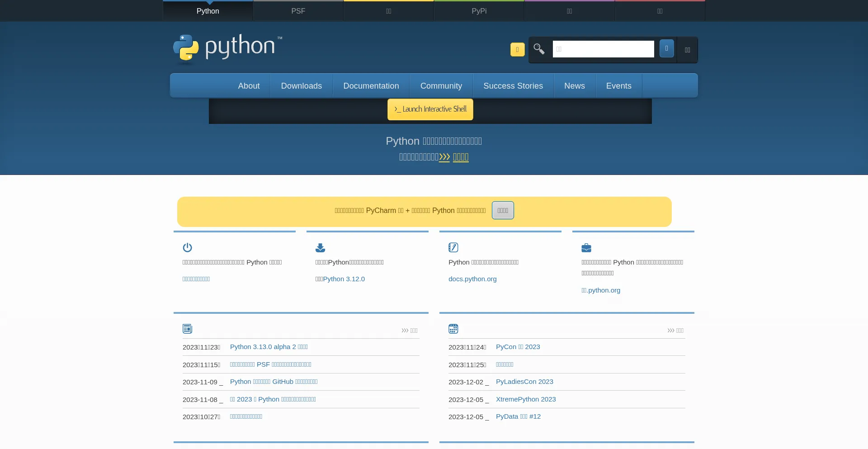Image resolution: width=868 pixels, height=449 pixels.
Task: Open the Events menu
Action: (x=619, y=86)
